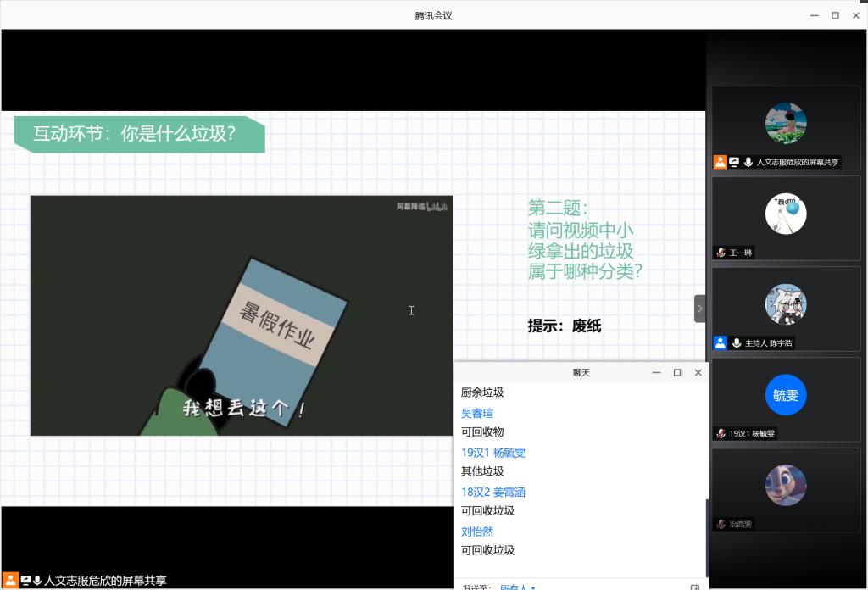
Task: Select 吴睿瑄's name in chat
Action: [477, 413]
